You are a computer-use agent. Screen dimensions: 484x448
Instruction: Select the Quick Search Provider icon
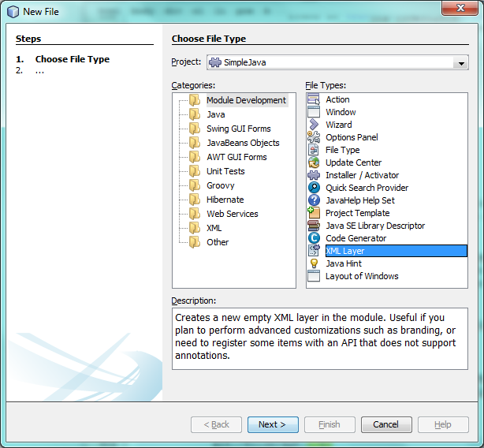313,188
